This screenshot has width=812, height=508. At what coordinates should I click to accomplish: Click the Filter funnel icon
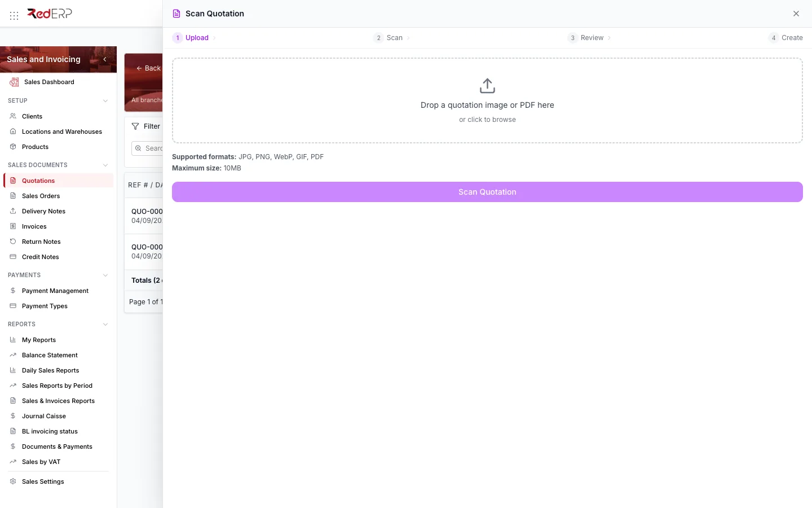(x=135, y=126)
